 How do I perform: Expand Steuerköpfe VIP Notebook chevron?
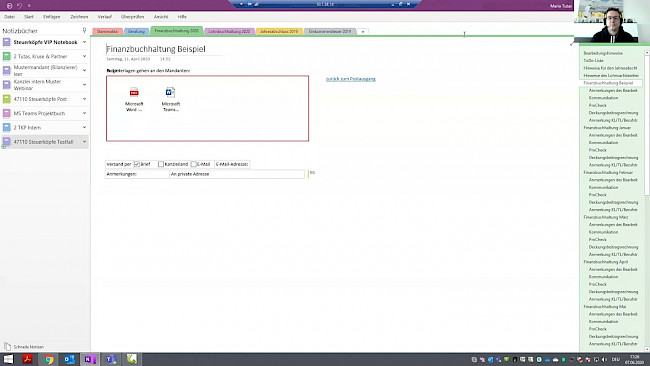84,42
